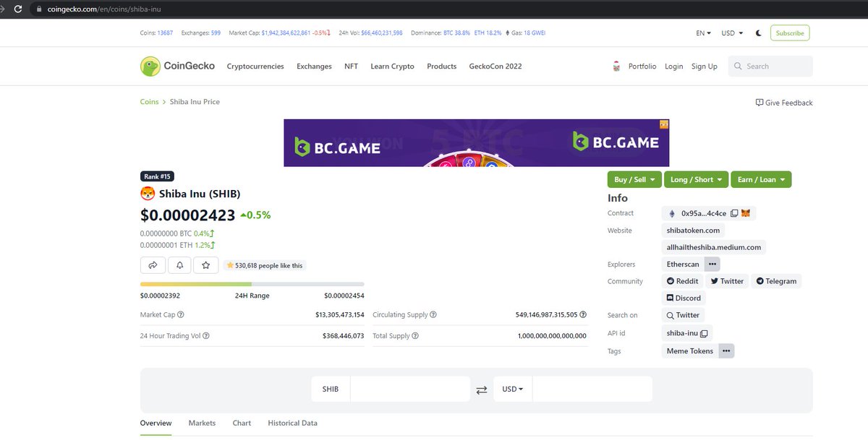Open the Exchanges menu

[x=314, y=66]
